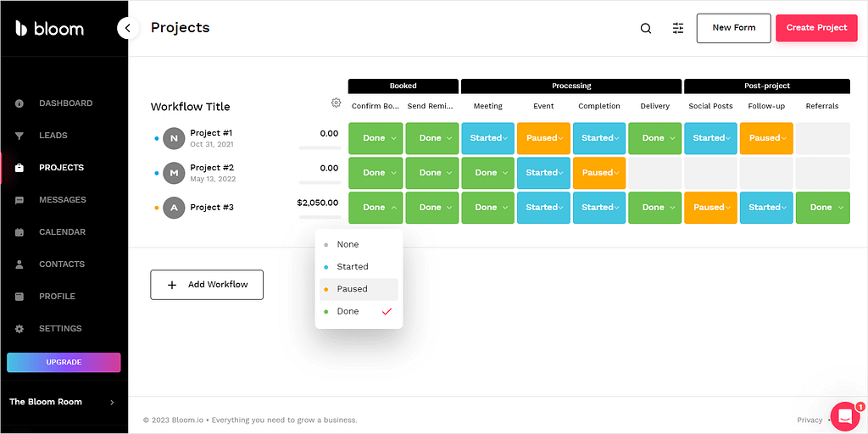Click the plus icon in Add Workflow

[172, 285]
